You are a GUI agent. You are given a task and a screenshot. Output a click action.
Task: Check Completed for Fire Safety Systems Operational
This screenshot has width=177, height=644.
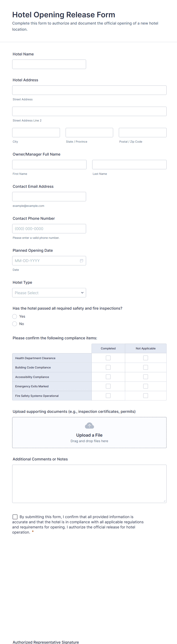tap(108, 396)
